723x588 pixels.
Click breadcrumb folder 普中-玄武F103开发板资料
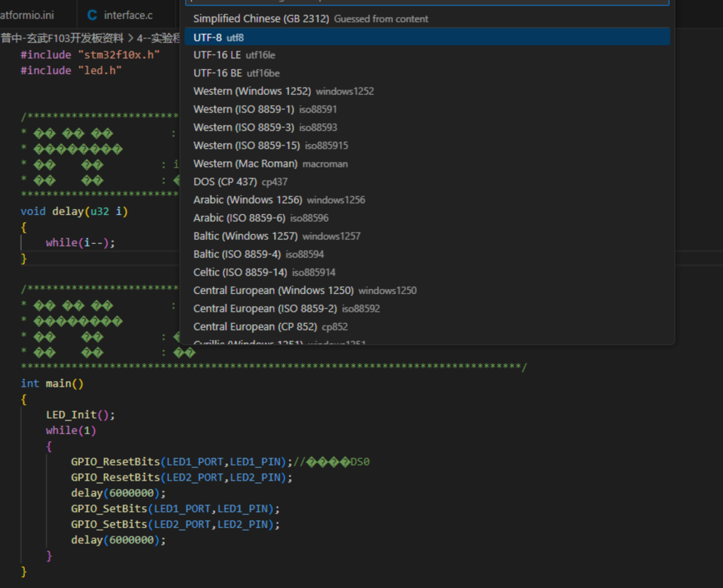pyautogui.click(x=62, y=38)
